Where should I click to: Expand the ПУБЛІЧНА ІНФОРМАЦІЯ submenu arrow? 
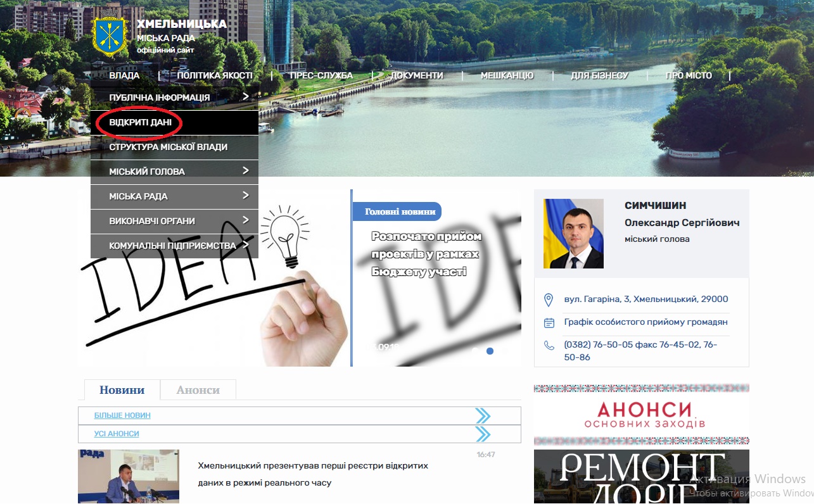click(x=246, y=97)
